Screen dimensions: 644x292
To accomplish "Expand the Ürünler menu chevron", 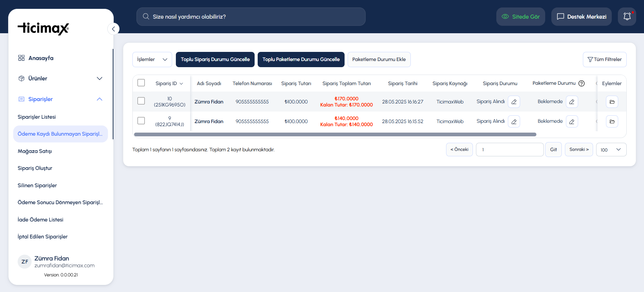I will click(99, 78).
